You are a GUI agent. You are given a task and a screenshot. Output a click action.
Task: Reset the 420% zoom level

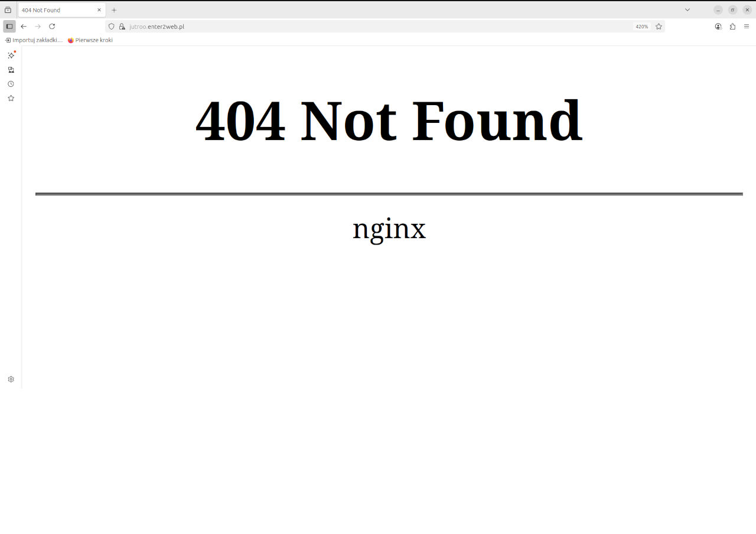[642, 27]
